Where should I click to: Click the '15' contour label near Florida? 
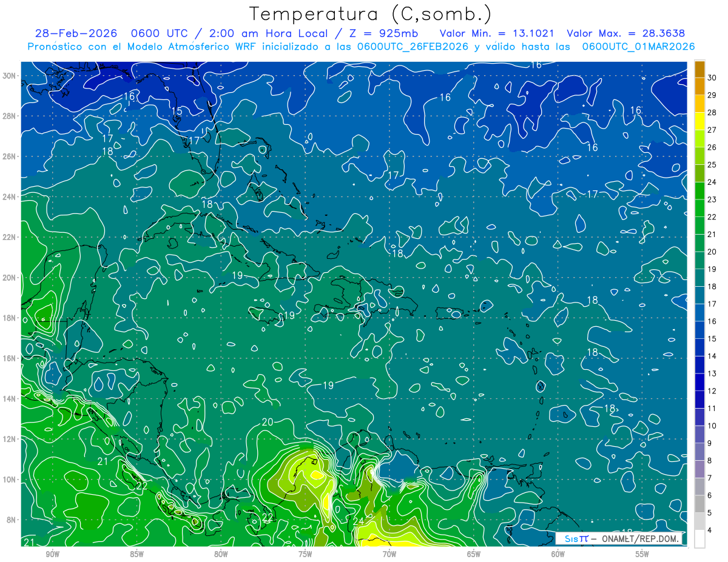coord(177,111)
